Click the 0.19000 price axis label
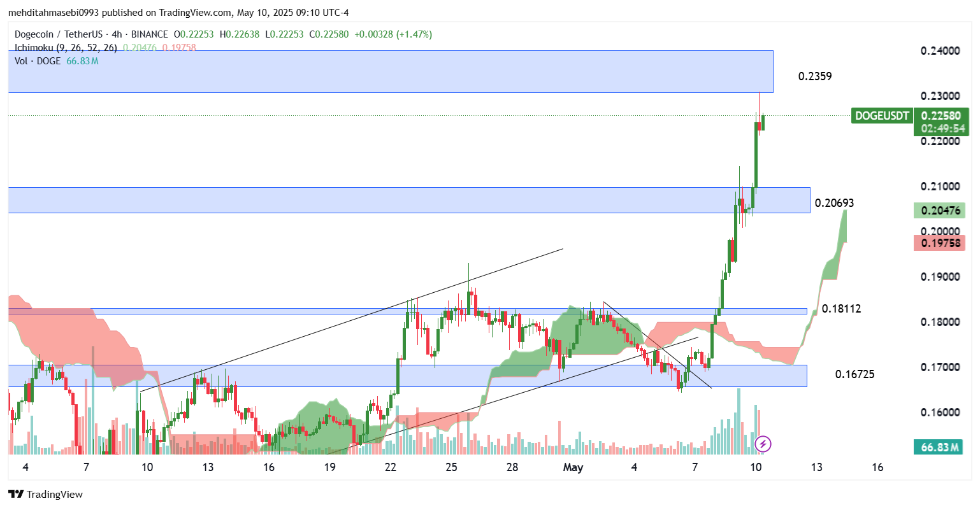 pos(940,277)
